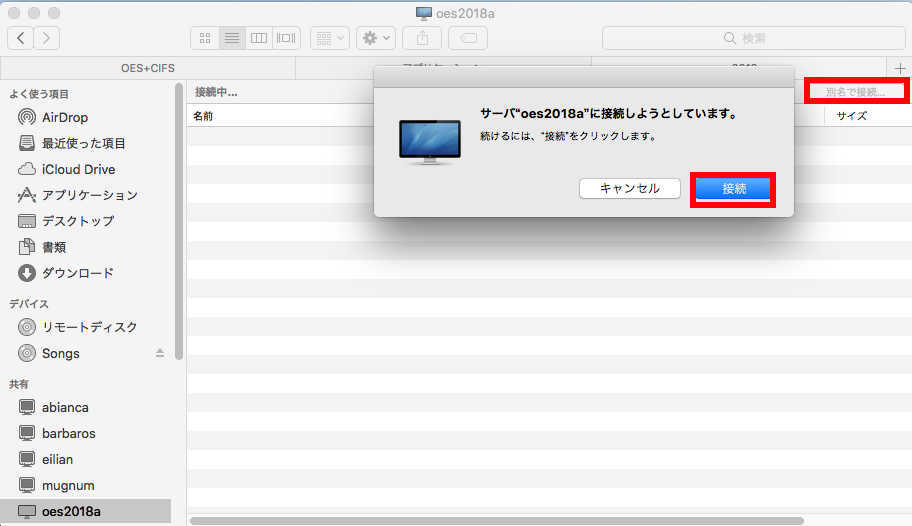
Task: Click the Share toolbar button
Action: (x=422, y=38)
